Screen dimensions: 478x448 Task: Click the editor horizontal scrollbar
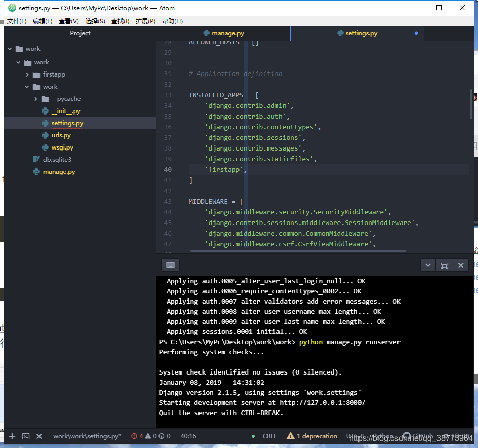pyautogui.click(x=298, y=251)
